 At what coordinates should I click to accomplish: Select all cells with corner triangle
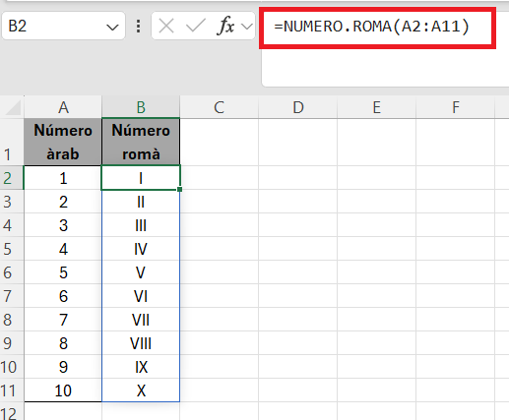[x=13, y=108]
